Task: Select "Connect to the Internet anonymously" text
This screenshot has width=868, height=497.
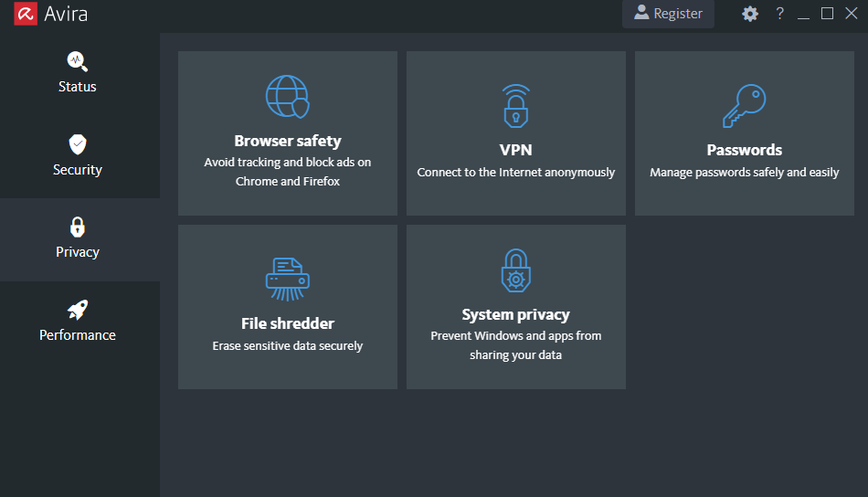Action: pyautogui.click(x=516, y=173)
